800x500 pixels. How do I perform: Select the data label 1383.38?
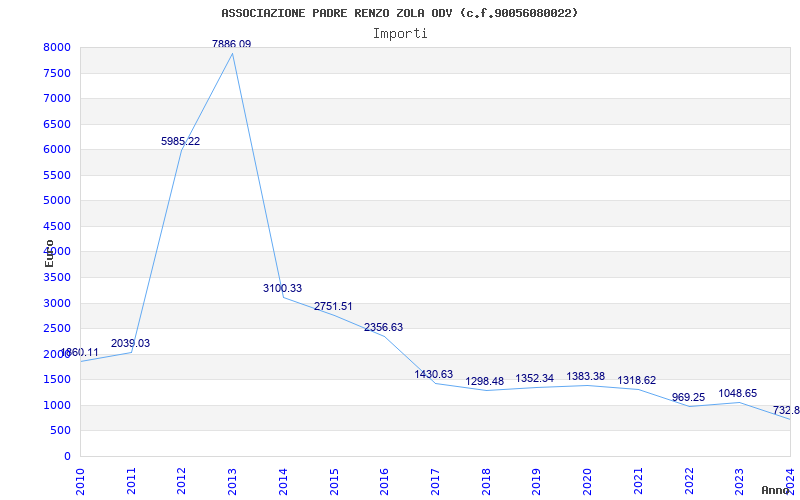point(586,376)
